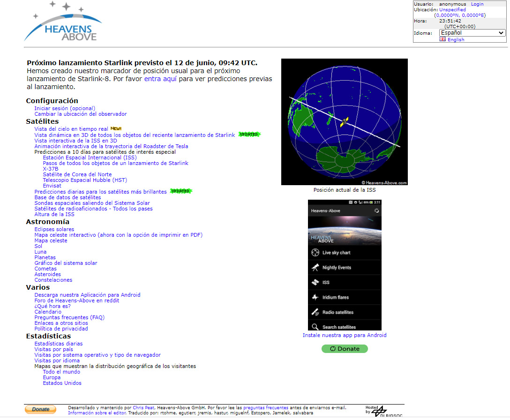Screen dimensions: 510x420
Task: Open Estación Espacial Internacional (ISS) predictions
Action: click(90, 157)
